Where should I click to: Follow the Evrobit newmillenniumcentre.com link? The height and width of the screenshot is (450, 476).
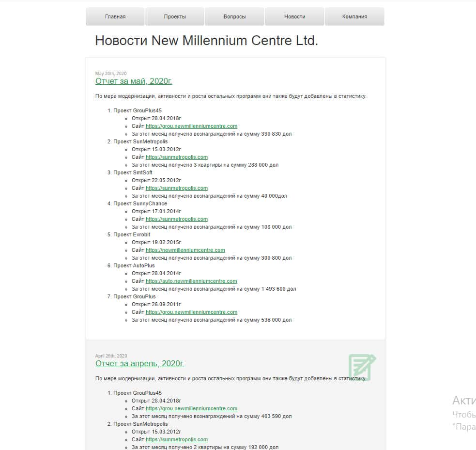pyautogui.click(x=185, y=250)
